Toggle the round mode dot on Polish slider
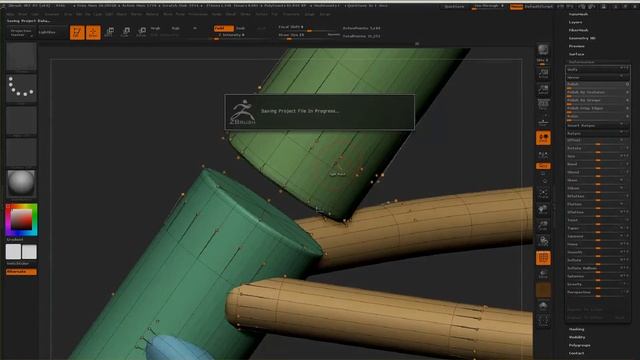Screen dimensions: 640x360 [627, 84]
